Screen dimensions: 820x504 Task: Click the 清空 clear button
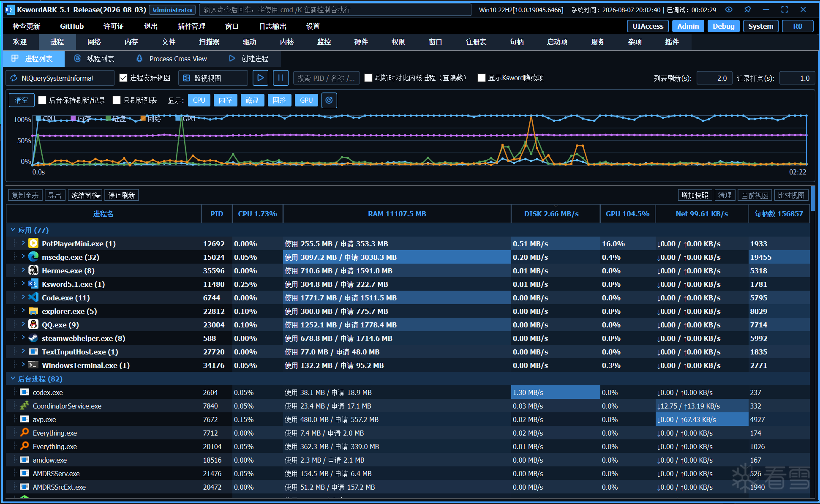pyautogui.click(x=22, y=100)
